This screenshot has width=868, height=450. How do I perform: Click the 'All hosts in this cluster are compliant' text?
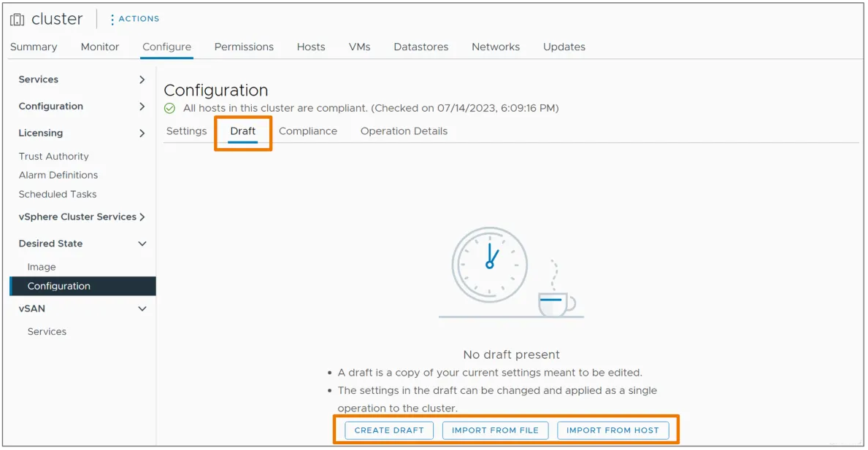(x=275, y=109)
